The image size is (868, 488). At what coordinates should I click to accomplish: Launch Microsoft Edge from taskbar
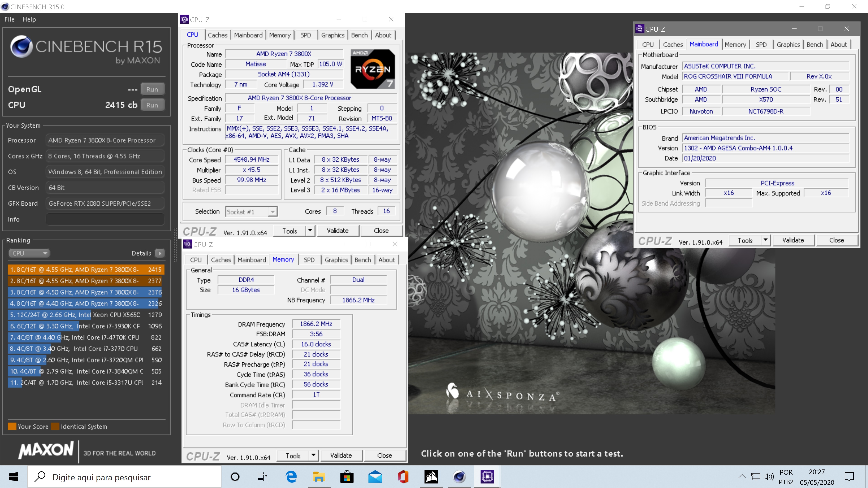[291, 477]
